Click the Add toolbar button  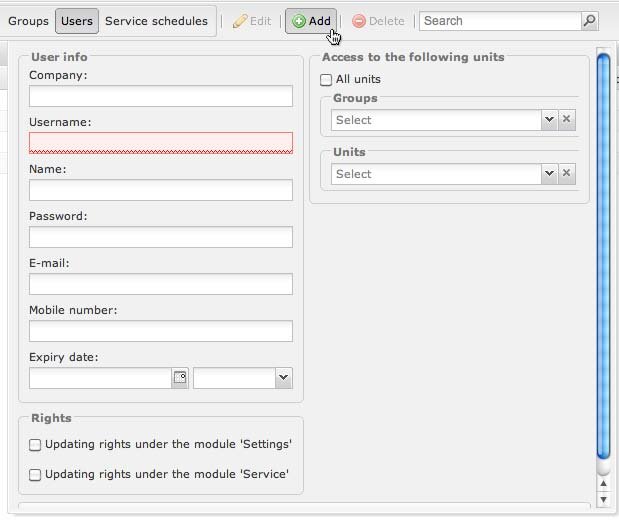click(x=311, y=21)
